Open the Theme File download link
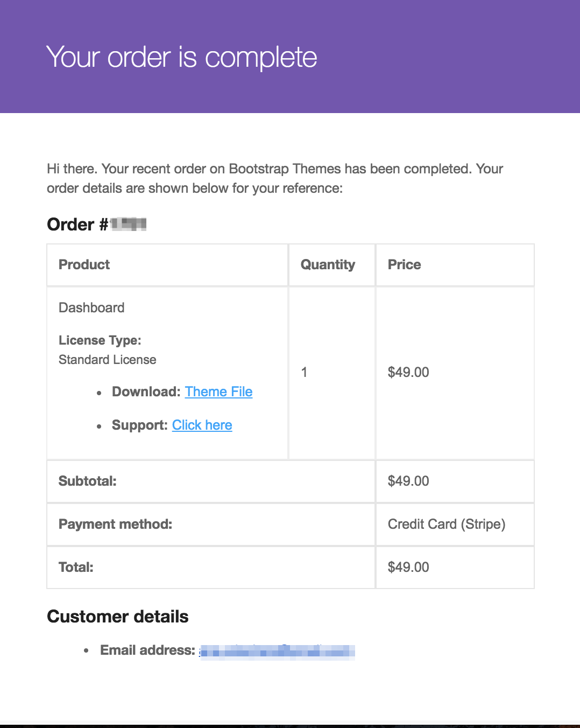This screenshot has height=728, width=580. pos(218,391)
